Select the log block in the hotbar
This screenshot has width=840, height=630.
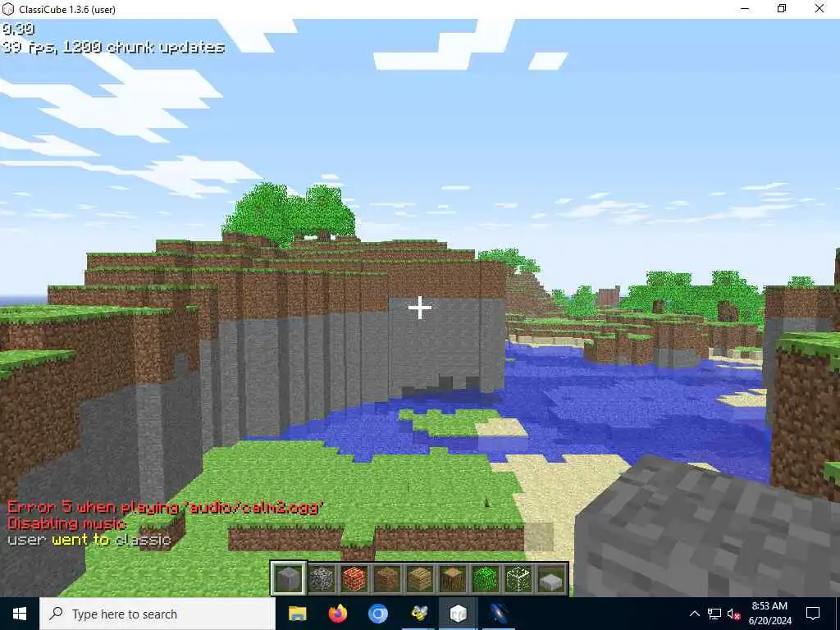453,578
